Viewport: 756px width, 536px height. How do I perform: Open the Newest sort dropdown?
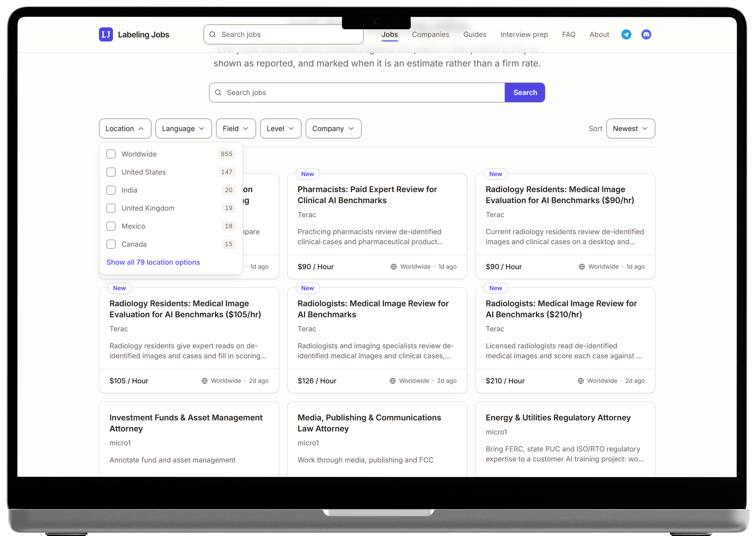(x=631, y=129)
